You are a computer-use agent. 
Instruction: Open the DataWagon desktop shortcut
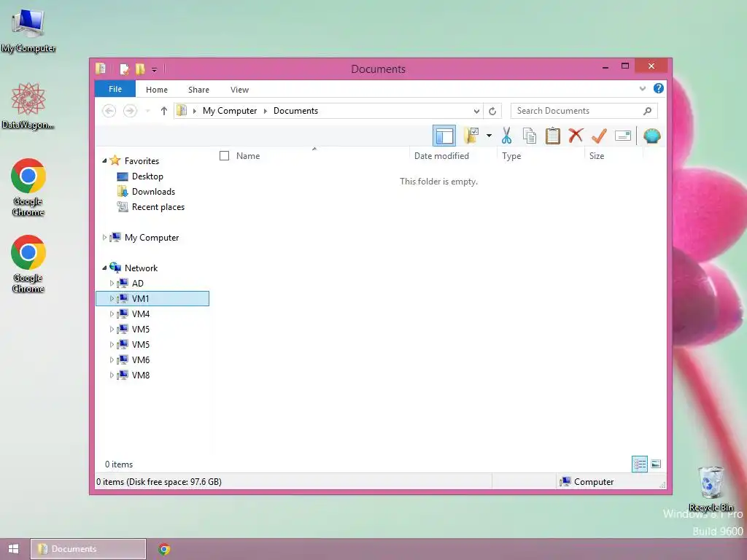pyautogui.click(x=28, y=106)
